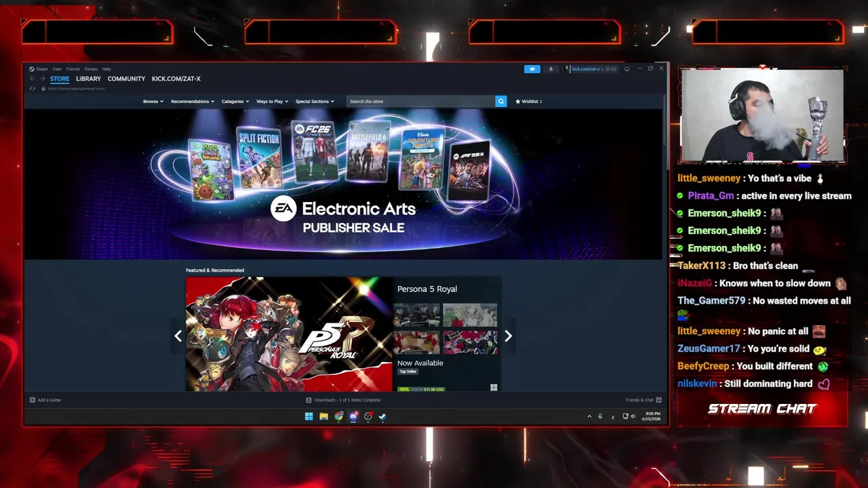Click the Downloads status icon
This screenshot has height=488, width=868.
click(x=309, y=400)
